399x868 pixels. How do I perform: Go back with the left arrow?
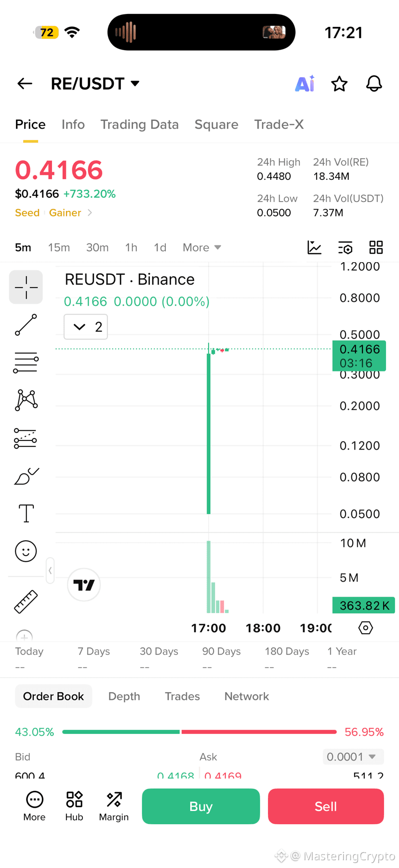tap(25, 84)
